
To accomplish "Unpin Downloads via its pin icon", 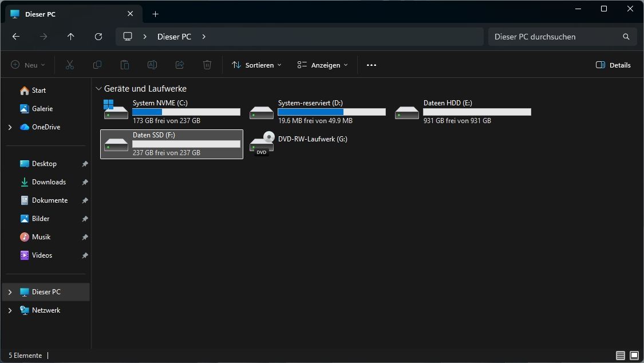I will coord(85,182).
